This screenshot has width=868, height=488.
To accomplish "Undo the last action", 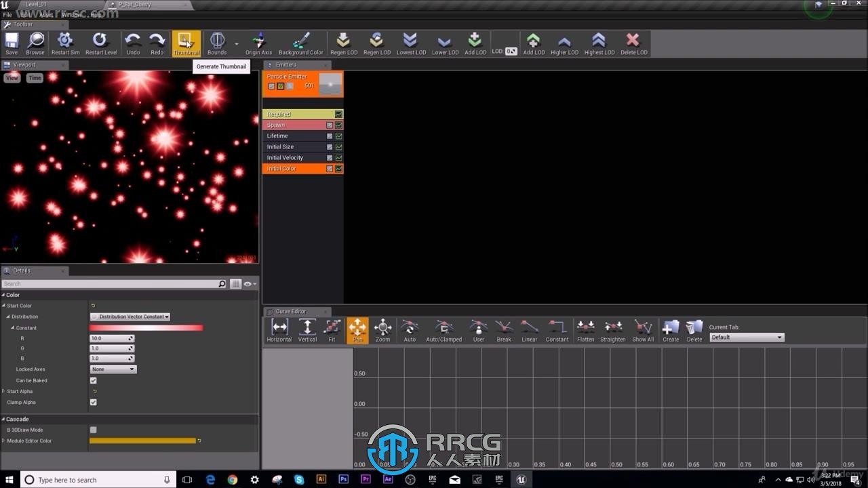I will click(134, 43).
